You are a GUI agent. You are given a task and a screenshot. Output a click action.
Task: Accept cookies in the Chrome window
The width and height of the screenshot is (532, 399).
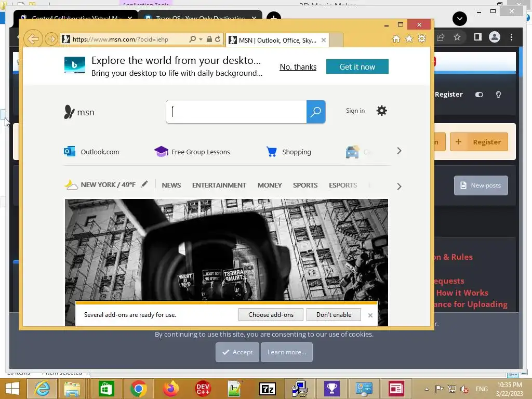point(237,352)
